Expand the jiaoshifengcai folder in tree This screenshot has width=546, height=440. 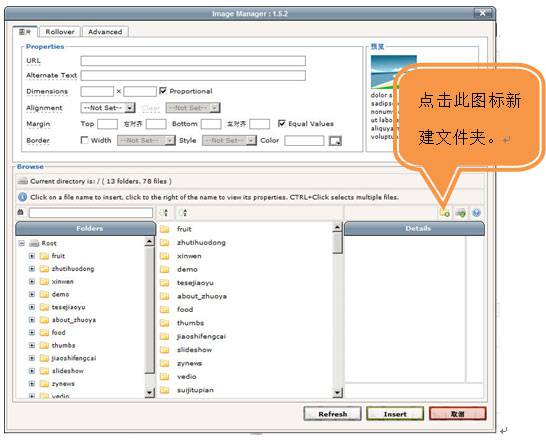click(x=32, y=358)
